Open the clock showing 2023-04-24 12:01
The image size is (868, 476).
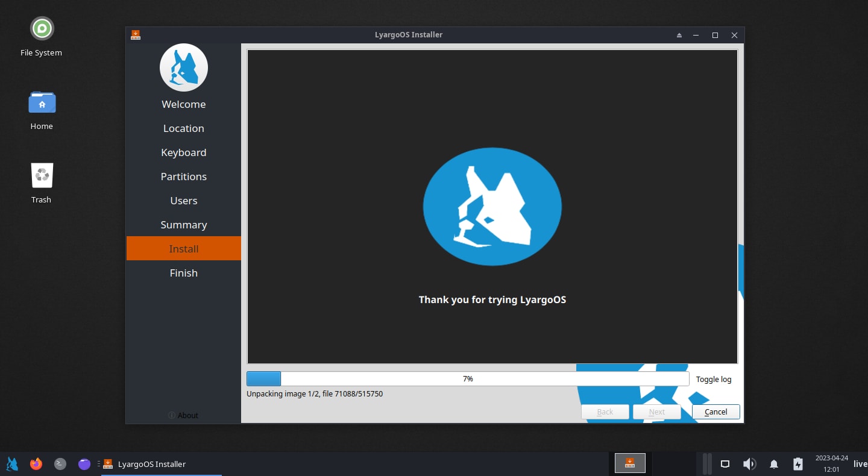click(831, 463)
